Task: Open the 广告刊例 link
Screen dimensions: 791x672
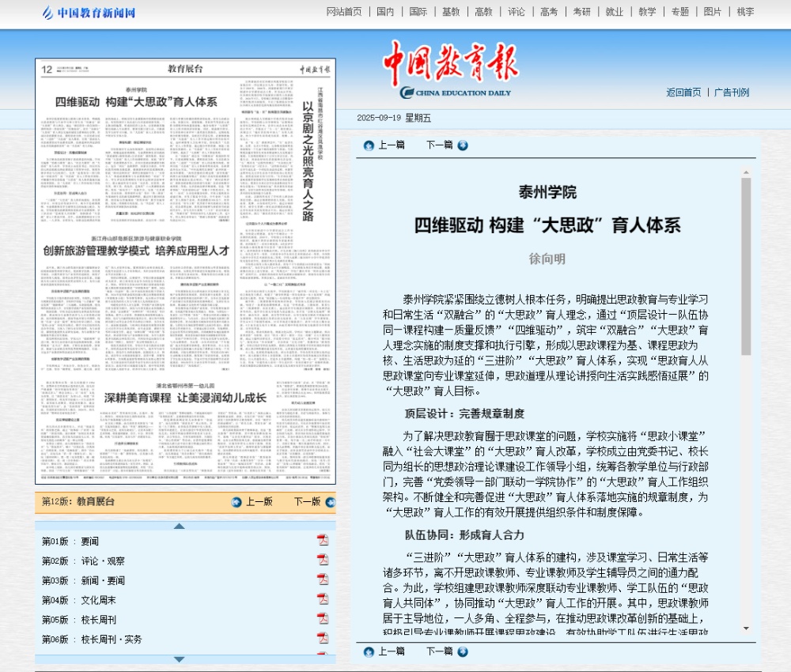Action: tap(732, 92)
